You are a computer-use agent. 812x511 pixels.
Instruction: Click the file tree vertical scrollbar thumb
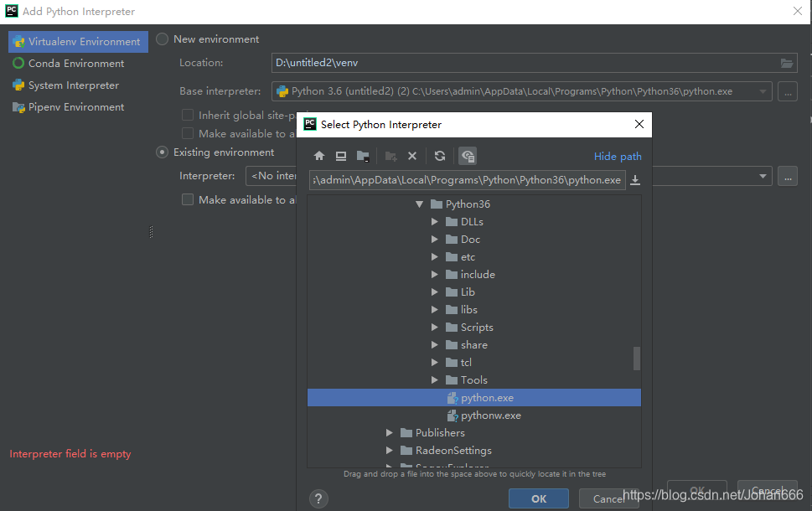pyautogui.click(x=637, y=359)
